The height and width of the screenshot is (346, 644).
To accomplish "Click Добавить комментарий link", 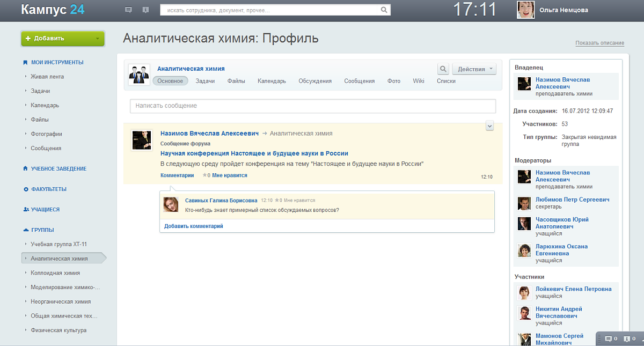I will pyautogui.click(x=193, y=226).
